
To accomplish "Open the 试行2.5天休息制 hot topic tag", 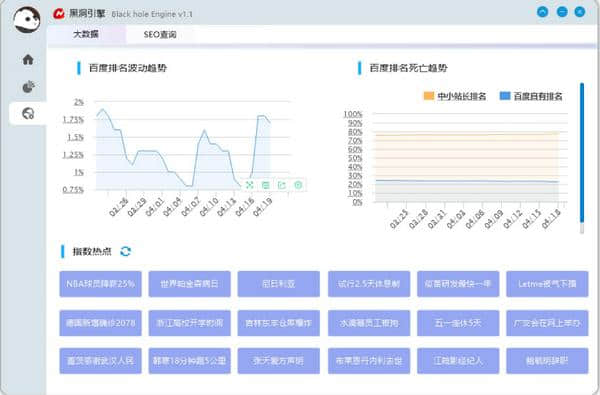I will tap(369, 284).
